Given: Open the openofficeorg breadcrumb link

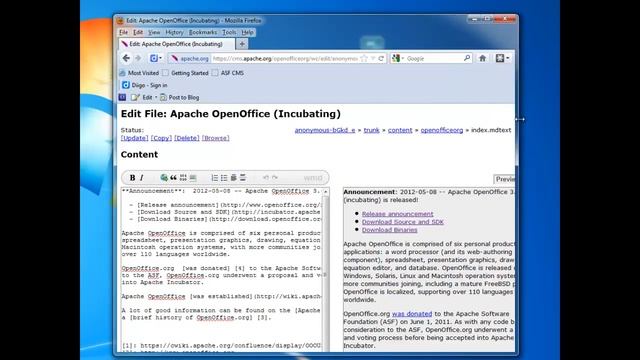Looking at the screenshot, I should [x=442, y=130].
